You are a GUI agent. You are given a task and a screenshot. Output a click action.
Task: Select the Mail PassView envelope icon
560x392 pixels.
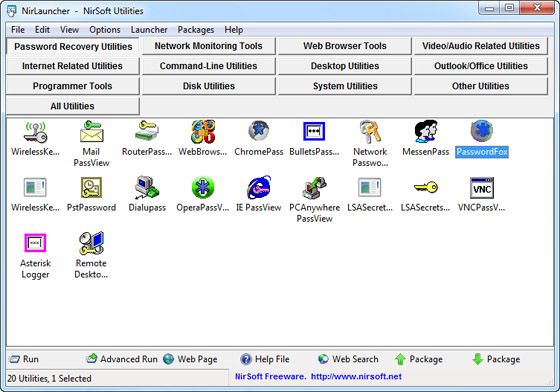91,132
